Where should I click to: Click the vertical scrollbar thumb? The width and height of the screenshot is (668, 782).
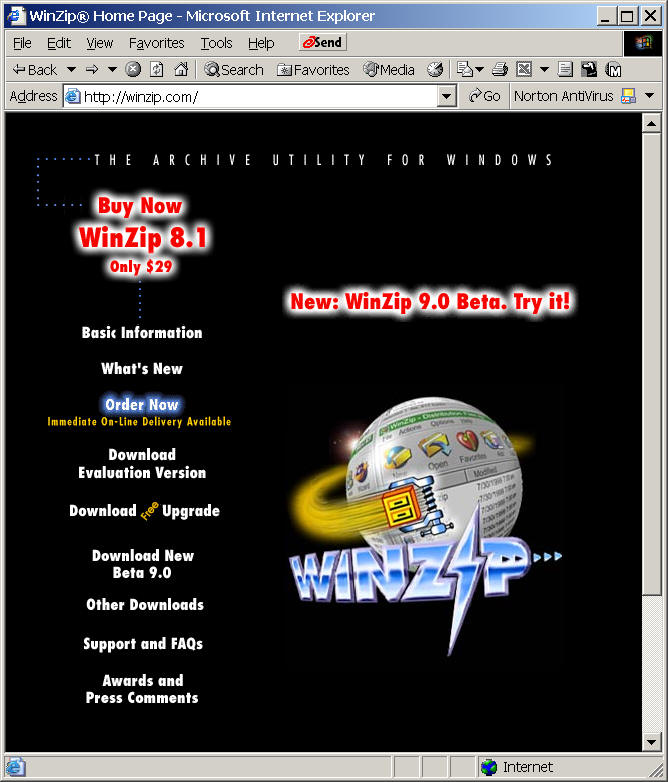coord(651,364)
